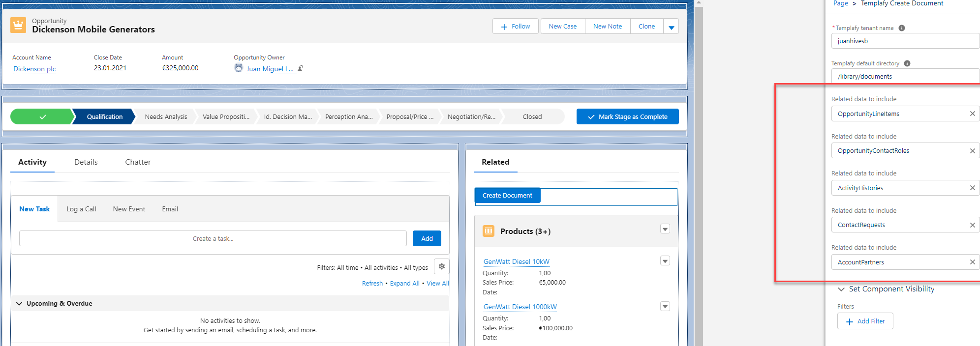Click the Follow button

click(515, 27)
